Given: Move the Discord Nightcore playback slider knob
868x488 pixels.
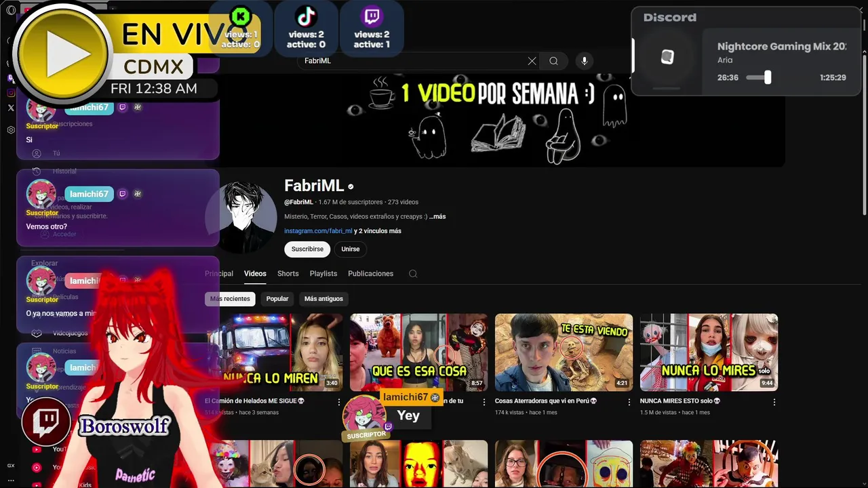Looking at the screenshot, I should (768, 77).
